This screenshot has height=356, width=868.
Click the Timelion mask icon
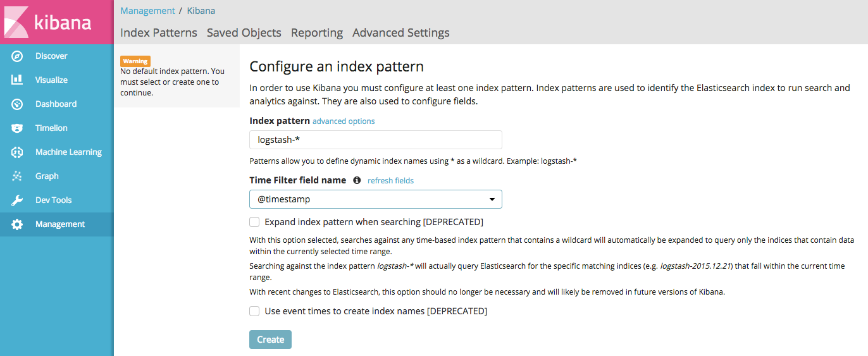(x=17, y=128)
